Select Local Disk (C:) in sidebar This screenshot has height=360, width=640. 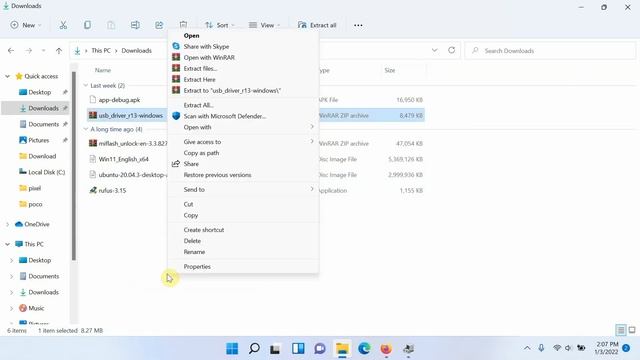(42, 172)
